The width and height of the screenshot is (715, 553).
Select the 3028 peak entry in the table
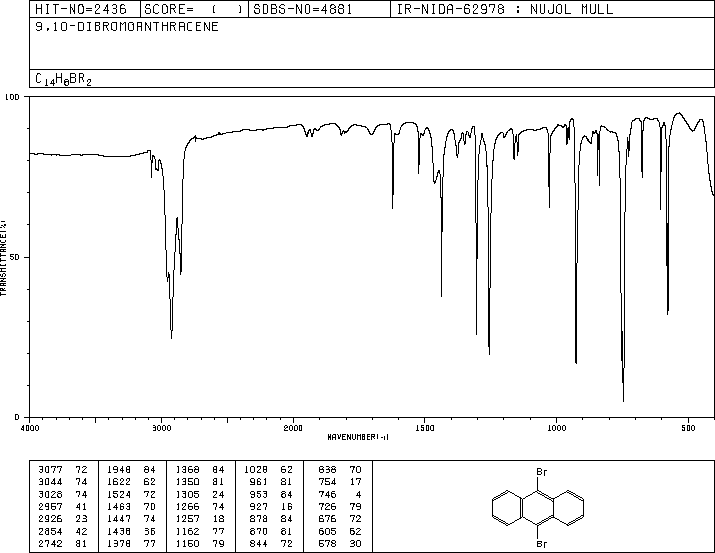pyautogui.click(x=62, y=494)
